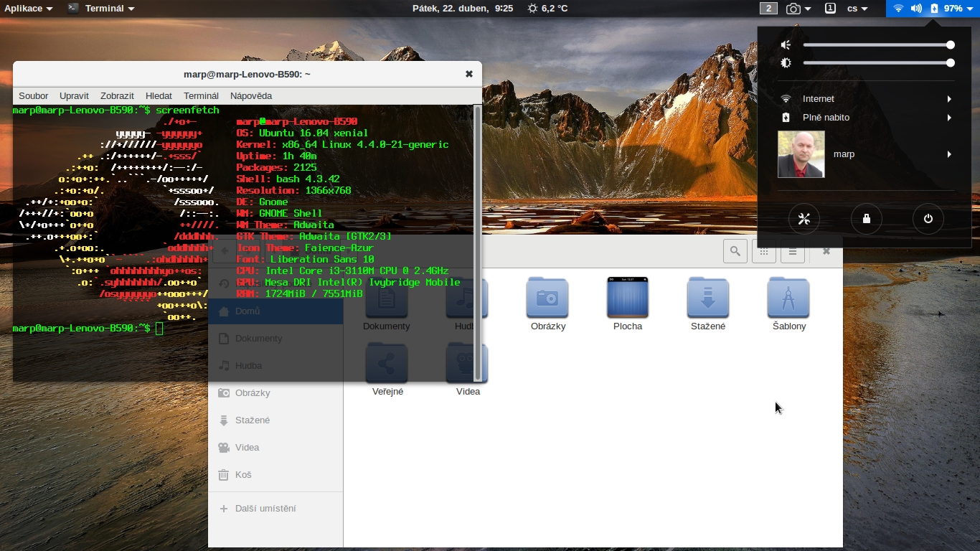The height and width of the screenshot is (551, 980).
Task: Click the search icon in the Files window
Action: coord(735,251)
